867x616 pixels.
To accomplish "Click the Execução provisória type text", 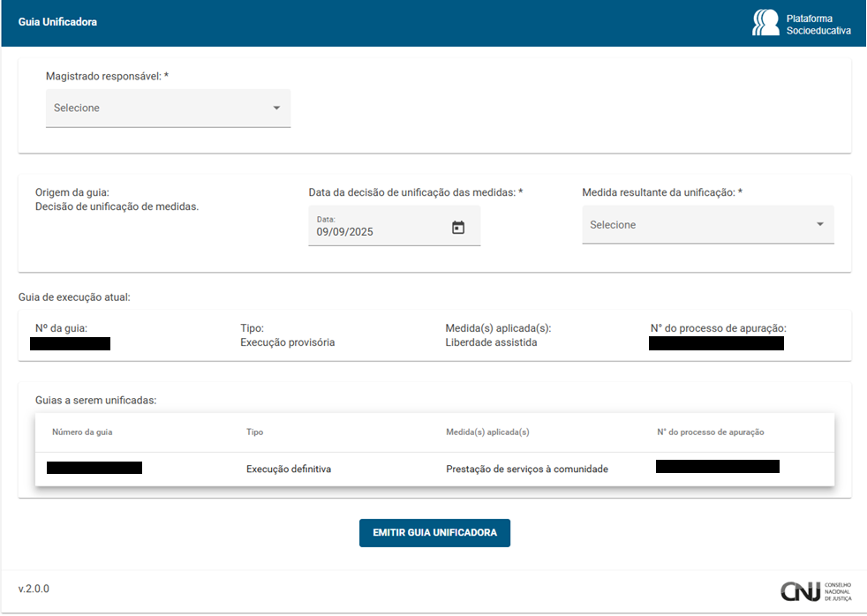I will click(x=287, y=342).
